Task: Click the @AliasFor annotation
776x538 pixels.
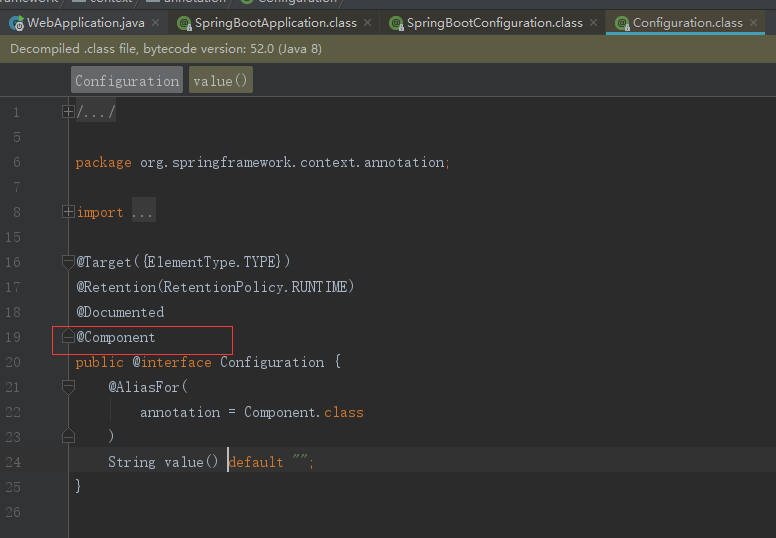Action: 144,387
